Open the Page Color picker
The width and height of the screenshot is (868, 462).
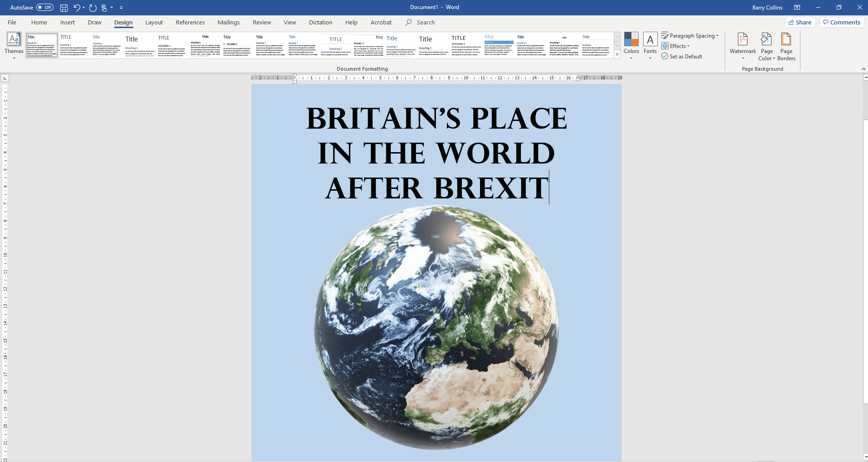766,46
